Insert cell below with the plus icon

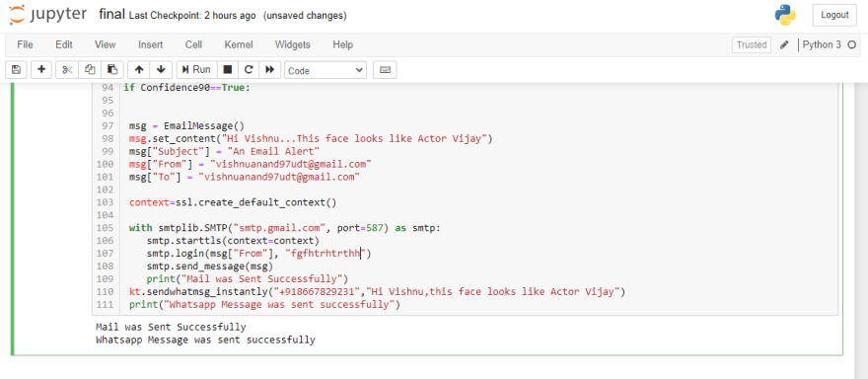[x=41, y=70]
